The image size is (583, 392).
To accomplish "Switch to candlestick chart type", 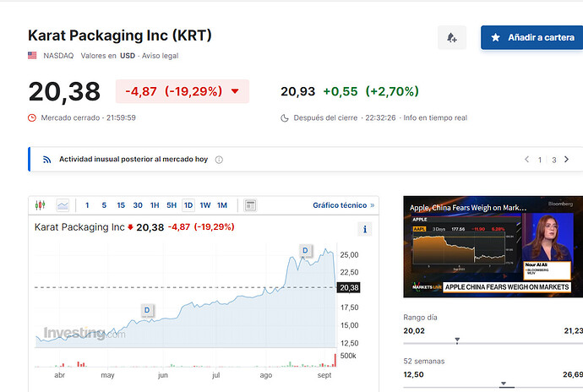I will click(x=39, y=205).
